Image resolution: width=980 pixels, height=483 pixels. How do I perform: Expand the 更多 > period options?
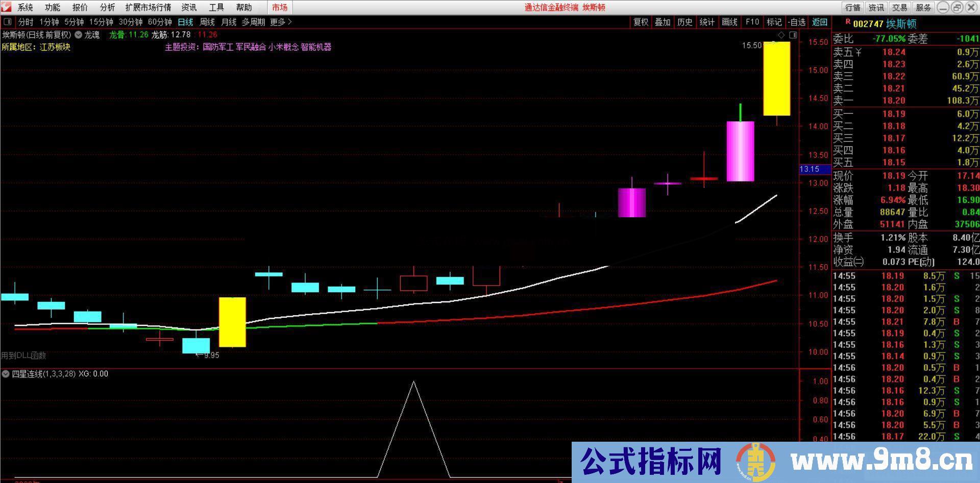(281, 22)
